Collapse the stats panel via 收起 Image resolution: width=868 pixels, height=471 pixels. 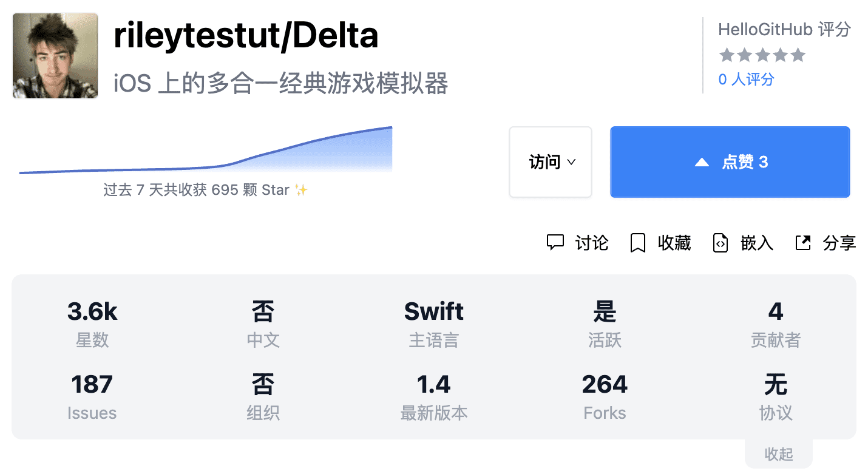[779, 454]
